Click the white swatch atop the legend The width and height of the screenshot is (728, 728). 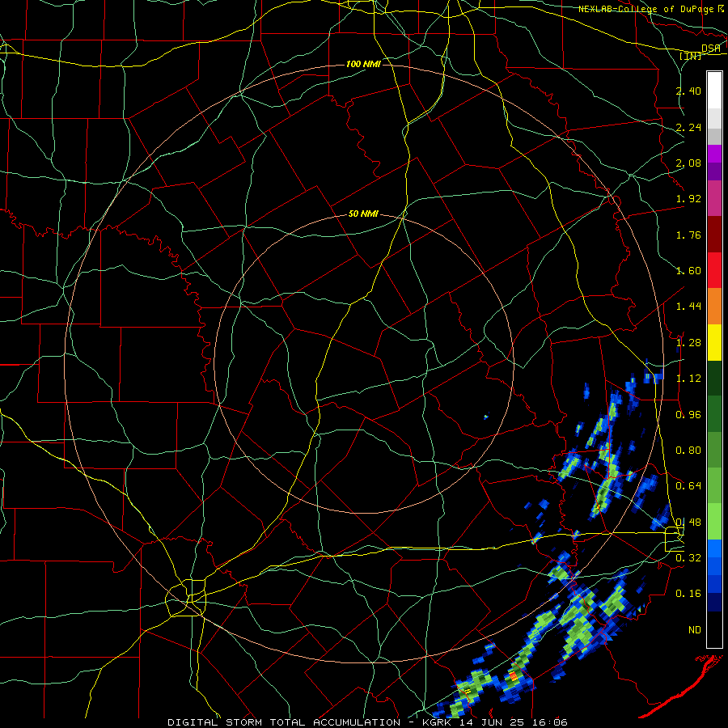[x=714, y=90]
